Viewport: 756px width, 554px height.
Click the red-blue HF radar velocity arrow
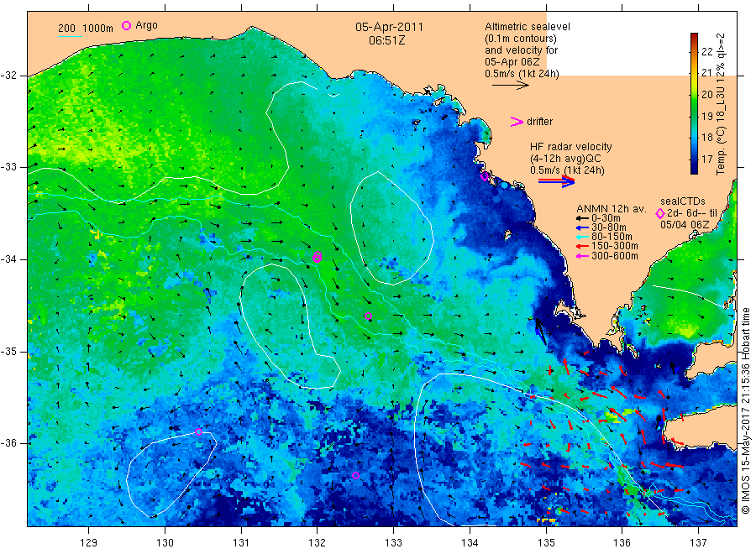pos(556,181)
